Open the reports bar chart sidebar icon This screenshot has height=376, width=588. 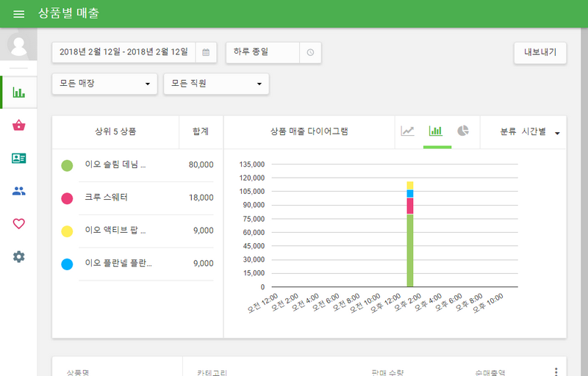[19, 93]
